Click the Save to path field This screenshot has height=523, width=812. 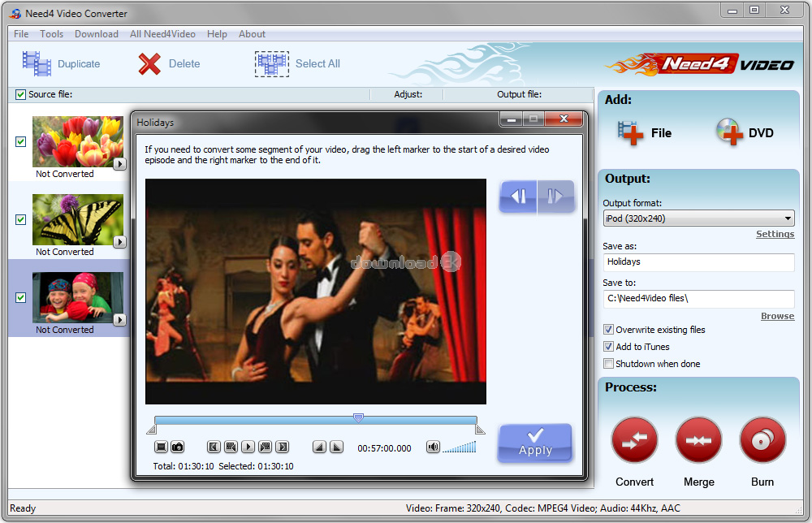click(x=698, y=299)
